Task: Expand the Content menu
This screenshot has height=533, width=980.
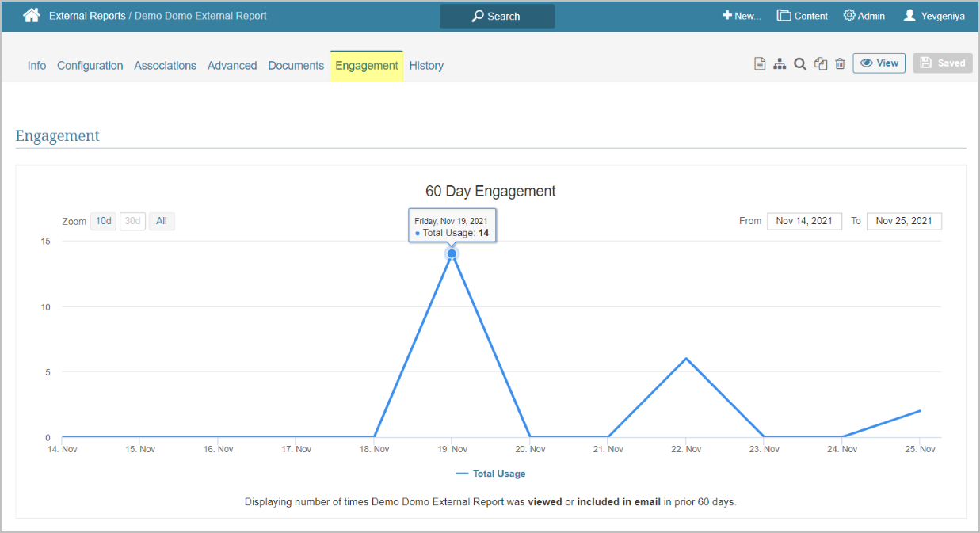Action: pyautogui.click(x=802, y=16)
